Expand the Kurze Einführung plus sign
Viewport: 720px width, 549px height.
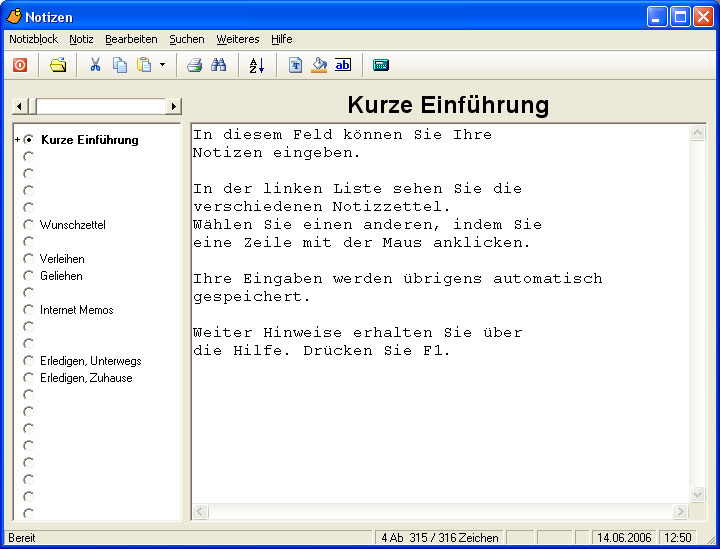click(17, 140)
